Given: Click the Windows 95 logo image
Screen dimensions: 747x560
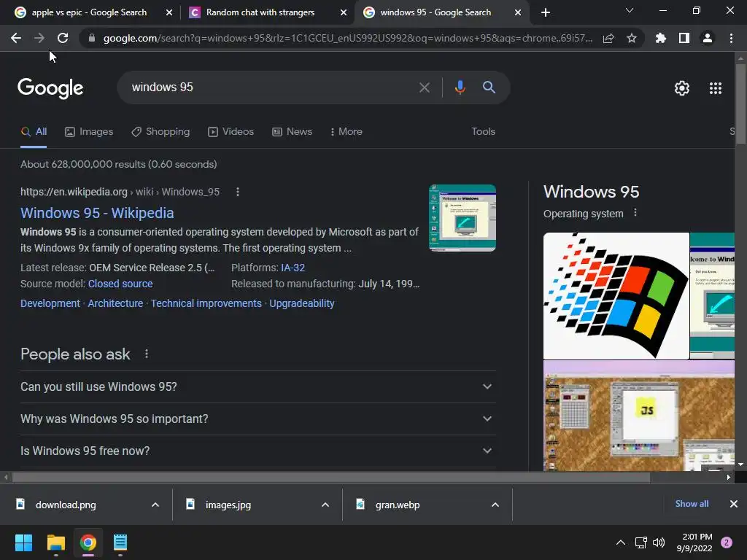Looking at the screenshot, I should (x=616, y=296).
